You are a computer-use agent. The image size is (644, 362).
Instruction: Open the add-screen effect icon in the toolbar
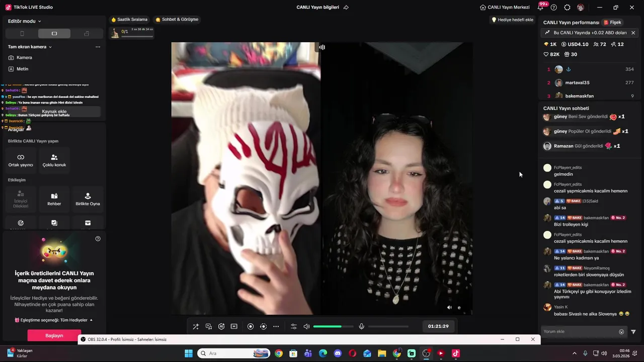pyautogui.click(x=234, y=326)
